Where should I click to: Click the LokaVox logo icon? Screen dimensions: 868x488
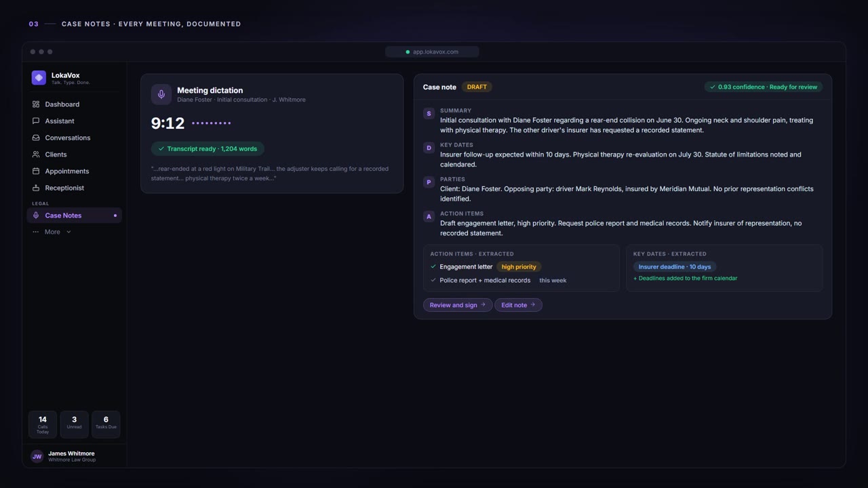[39, 78]
